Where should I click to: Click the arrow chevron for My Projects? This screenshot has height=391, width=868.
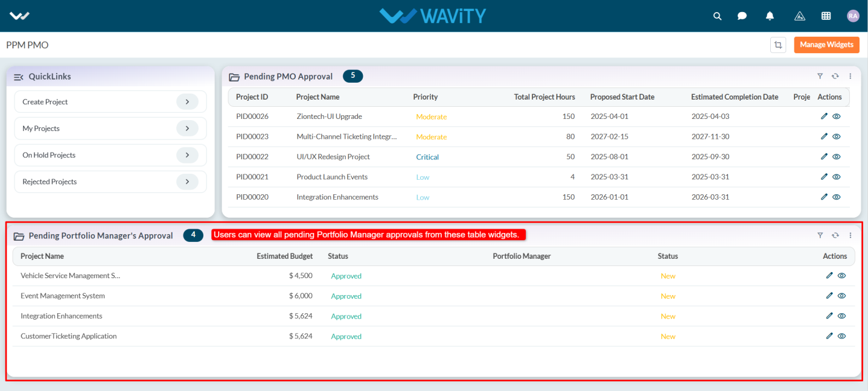click(187, 129)
